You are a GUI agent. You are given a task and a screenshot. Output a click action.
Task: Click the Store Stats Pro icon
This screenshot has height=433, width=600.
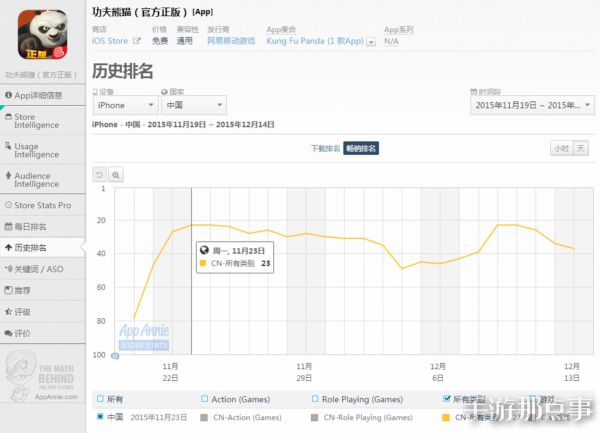(x=8, y=205)
